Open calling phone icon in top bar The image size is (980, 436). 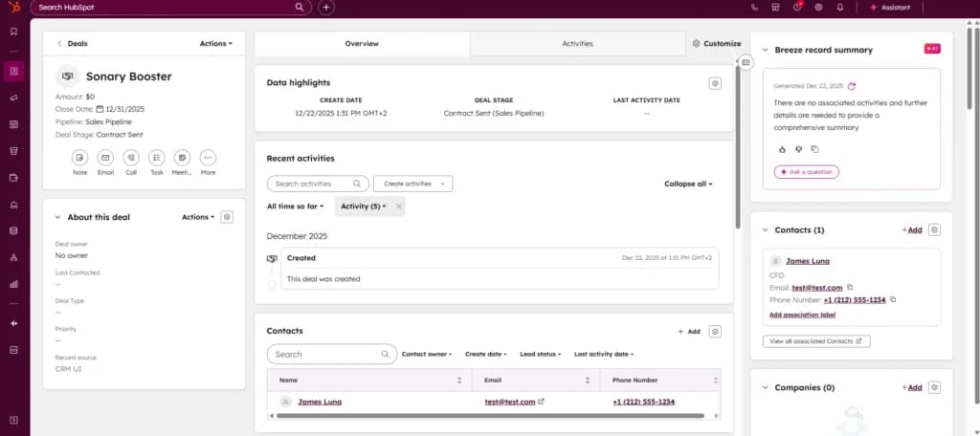755,8
